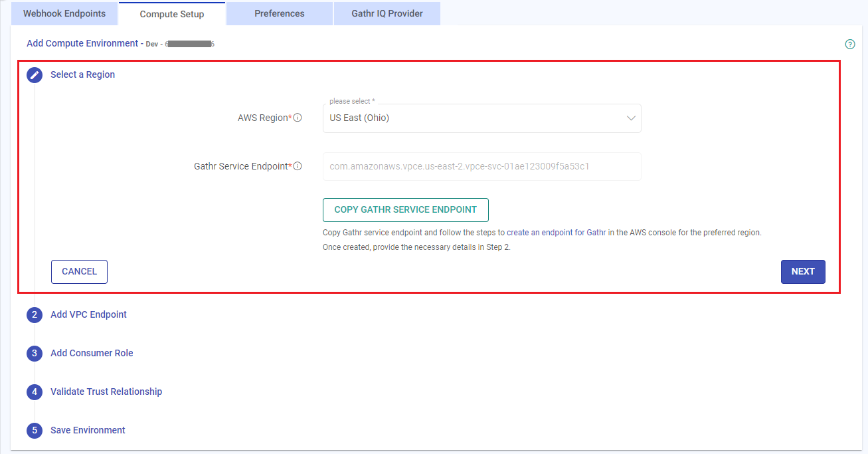Image resolution: width=868 pixels, height=454 pixels.
Task: Open the AWS Region dropdown
Action: click(x=481, y=118)
